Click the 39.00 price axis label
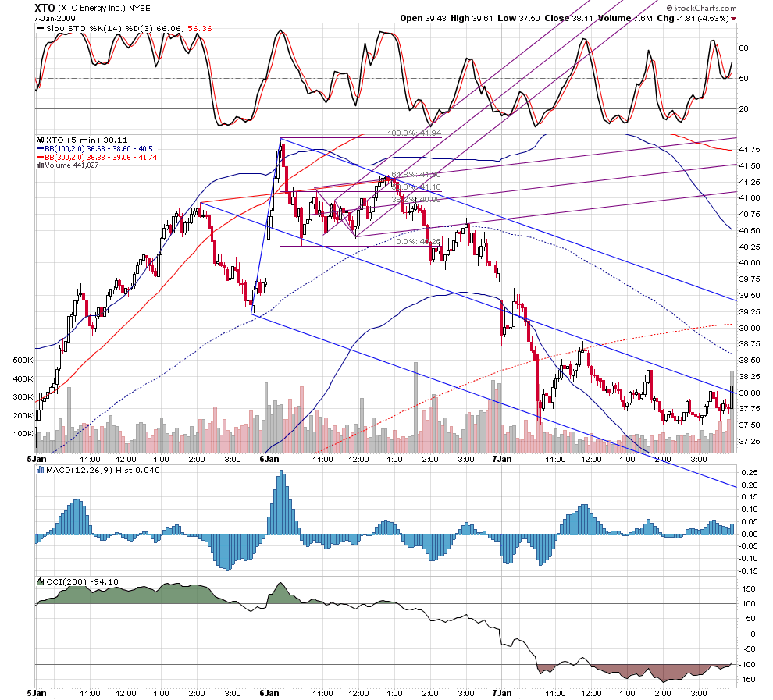Screen dimensions: 773x700 tap(749, 328)
